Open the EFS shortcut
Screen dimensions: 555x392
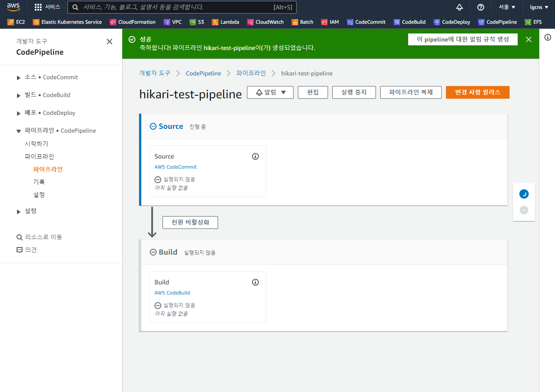click(x=533, y=22)
